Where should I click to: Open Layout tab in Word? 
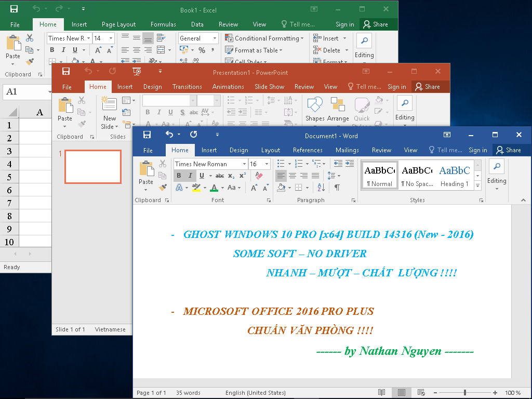coord(270,150)
